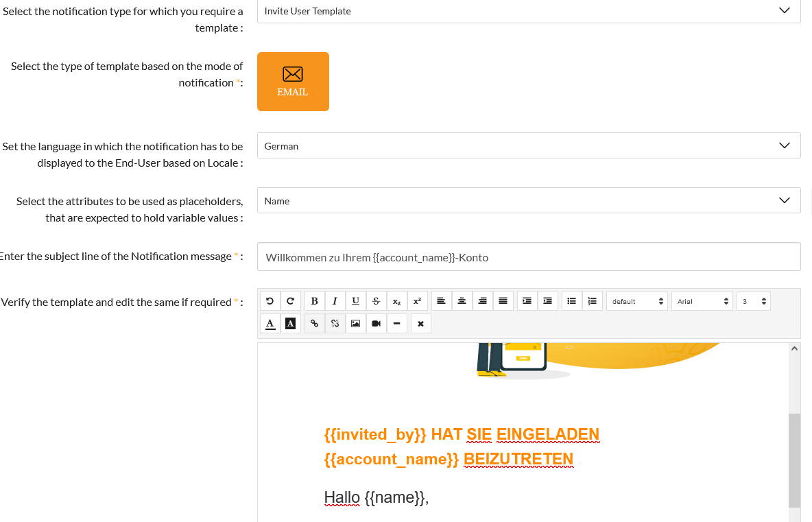812x522 pixels.
Task: Insert an image into the template
Action: [x=355, y=323]
